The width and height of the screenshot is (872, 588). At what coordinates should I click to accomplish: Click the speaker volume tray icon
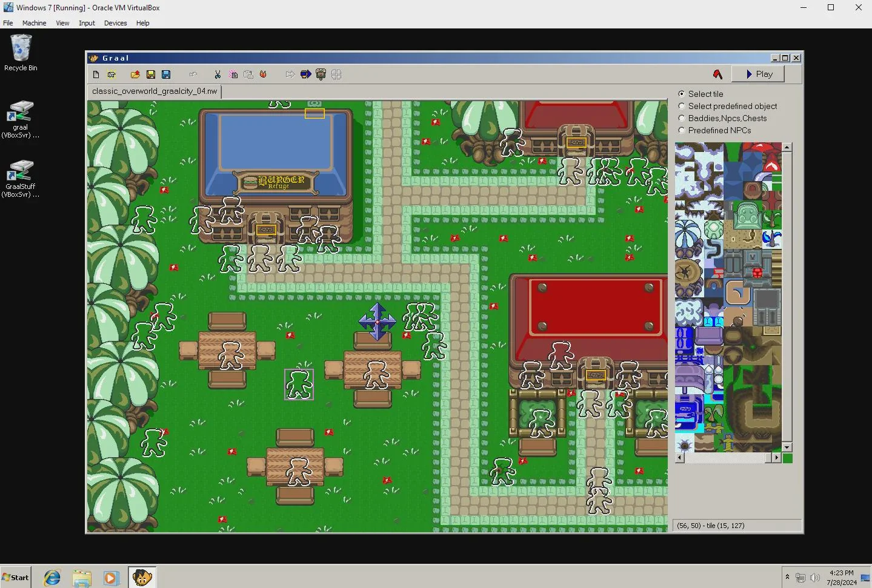815,578
